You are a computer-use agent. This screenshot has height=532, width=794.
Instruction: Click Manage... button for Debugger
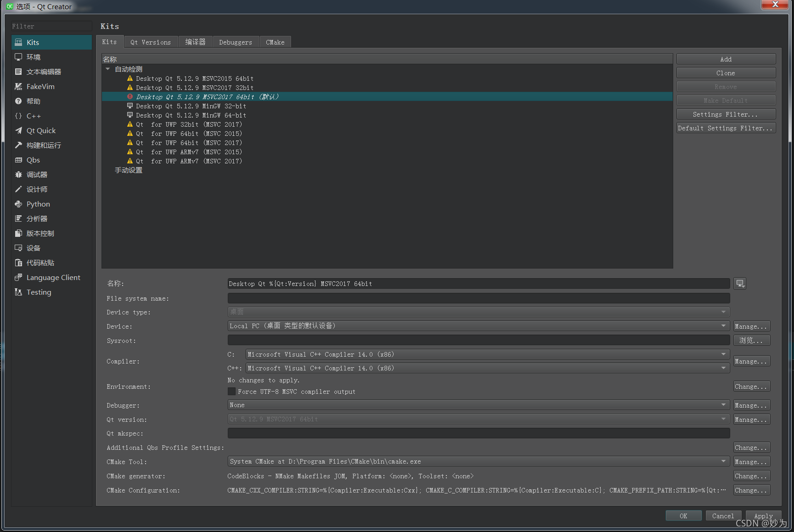point(752,405)
